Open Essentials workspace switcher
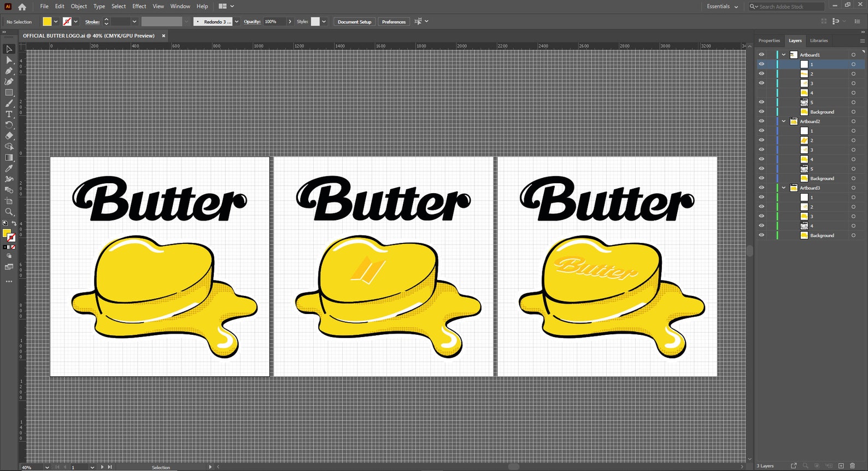 click(722, 7)
